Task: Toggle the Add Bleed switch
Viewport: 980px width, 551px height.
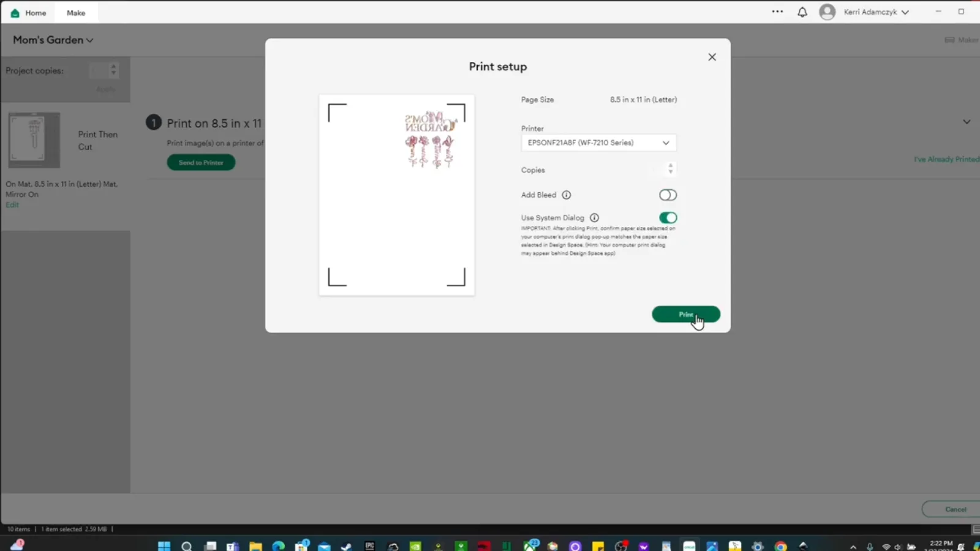Action: coord(668,195)
